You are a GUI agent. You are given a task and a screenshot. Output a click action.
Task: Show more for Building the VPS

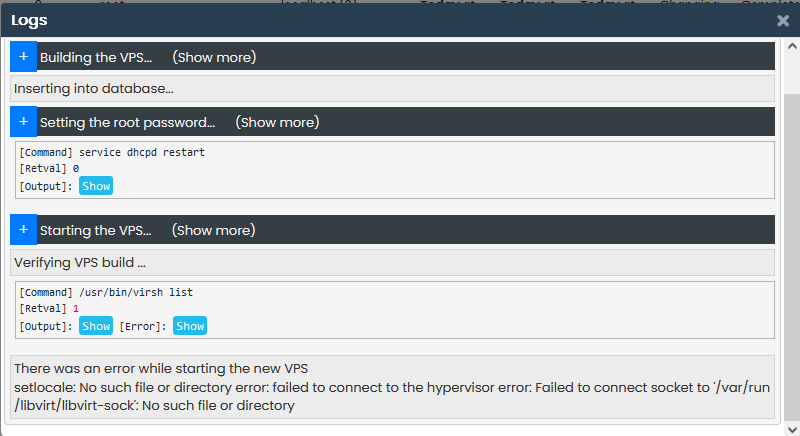tap(214, 57)
